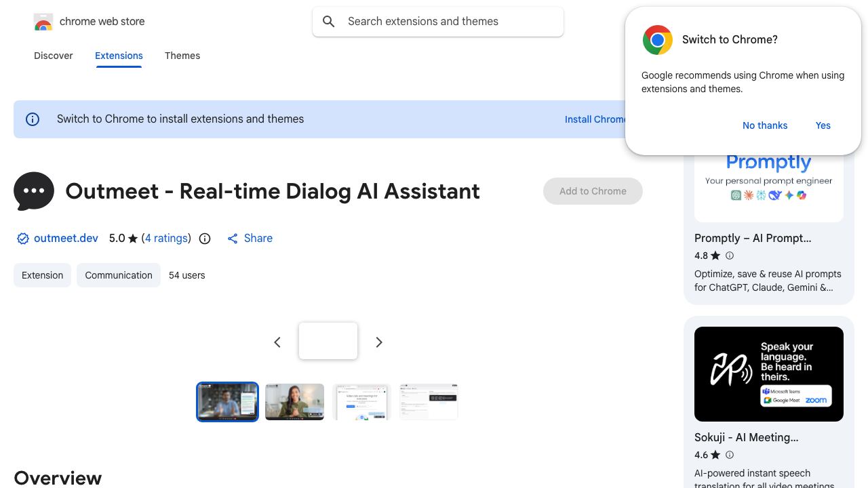Click the search magnifier icon
The image size is (868, 488).
[x=329, y=22]
